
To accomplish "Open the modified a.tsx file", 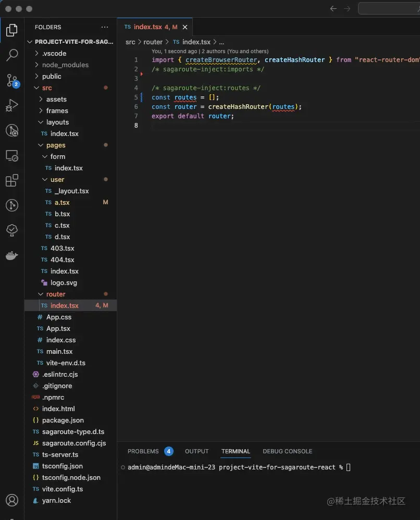I will tap(71, 202).
